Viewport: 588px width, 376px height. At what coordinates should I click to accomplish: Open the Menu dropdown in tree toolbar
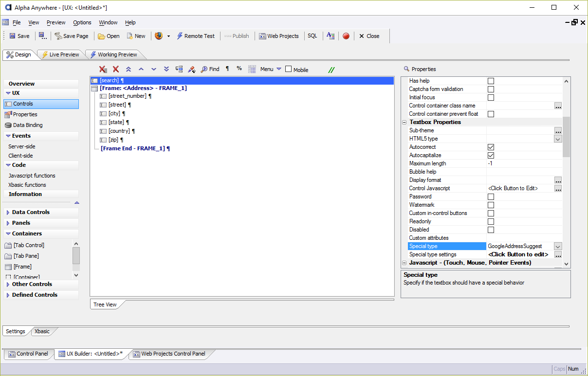pos(271,69)
